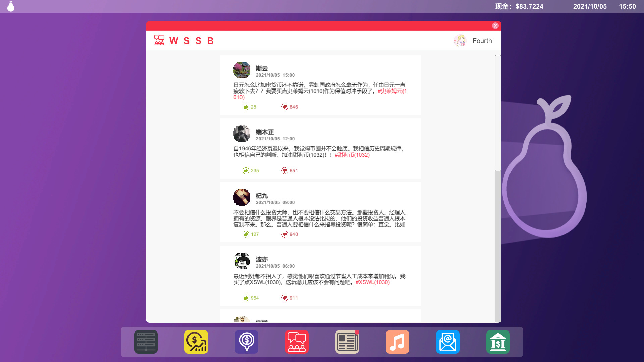The height and width of the screenshot is (362, 644).
Task: Open the news app showing a notification dot
Action: pyautogui.click(x=347, y=342)
